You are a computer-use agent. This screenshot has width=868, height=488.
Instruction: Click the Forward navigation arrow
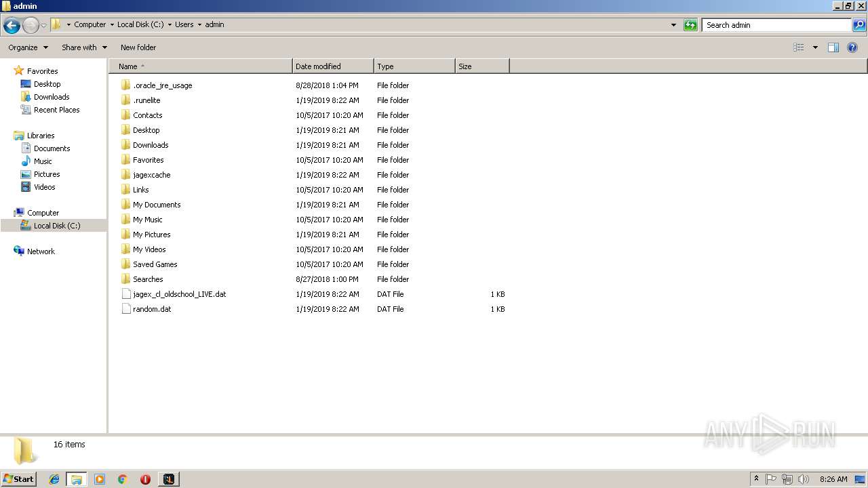[x=31, y=25]
